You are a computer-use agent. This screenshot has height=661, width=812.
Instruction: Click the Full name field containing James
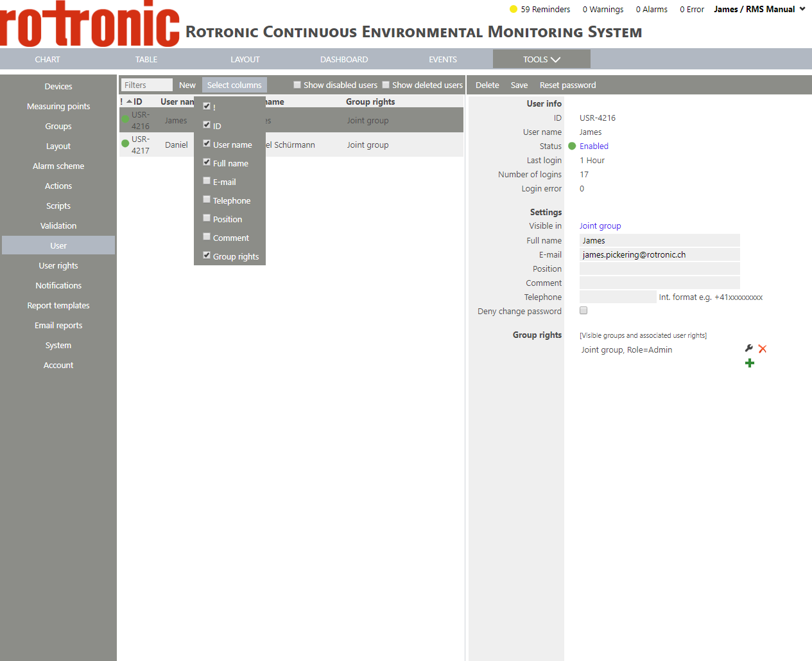coord(660,240)
